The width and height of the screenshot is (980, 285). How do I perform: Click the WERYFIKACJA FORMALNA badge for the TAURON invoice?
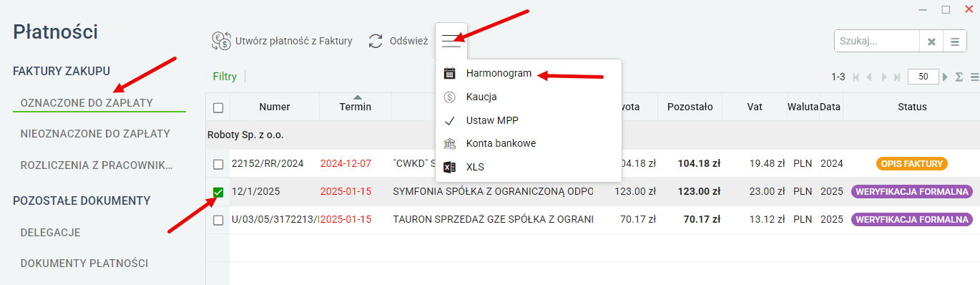[x=911, y=219]
